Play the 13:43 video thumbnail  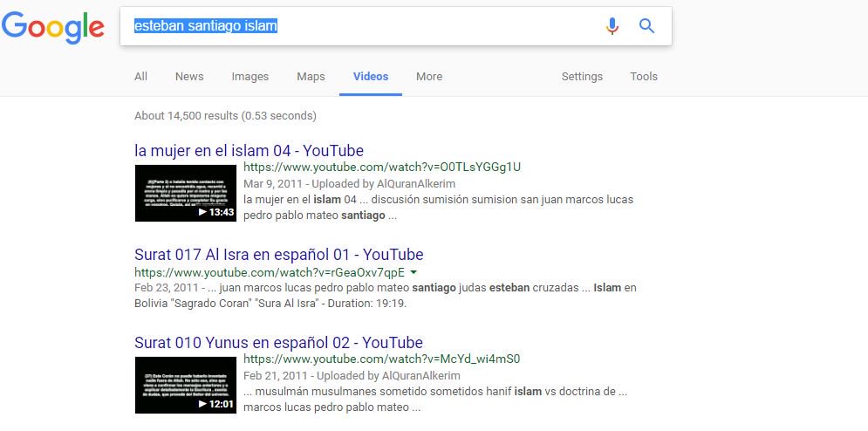tap(186, 193)
